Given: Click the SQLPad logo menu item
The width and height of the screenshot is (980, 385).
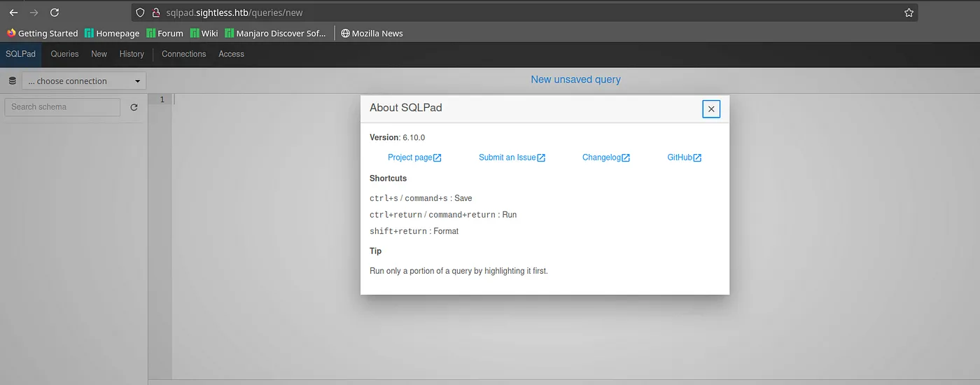Looking at the screenshot, I should pyautogui.click(x=20, y=54).
